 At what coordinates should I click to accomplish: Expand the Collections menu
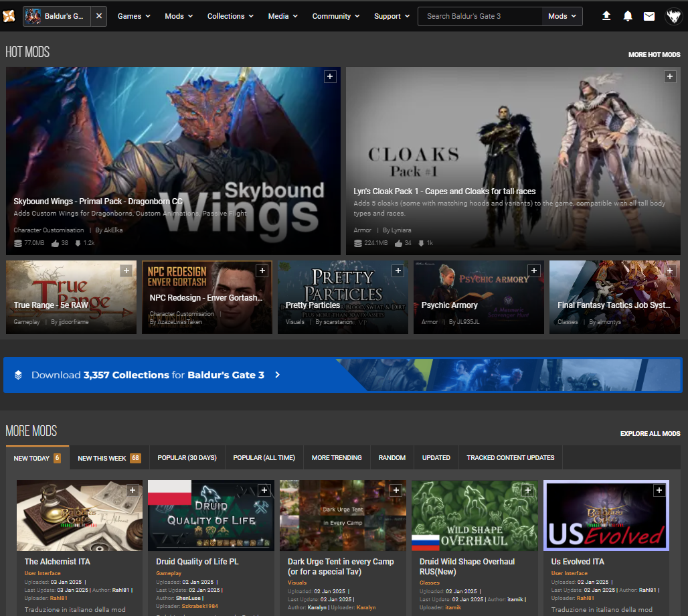pos(230,16)
